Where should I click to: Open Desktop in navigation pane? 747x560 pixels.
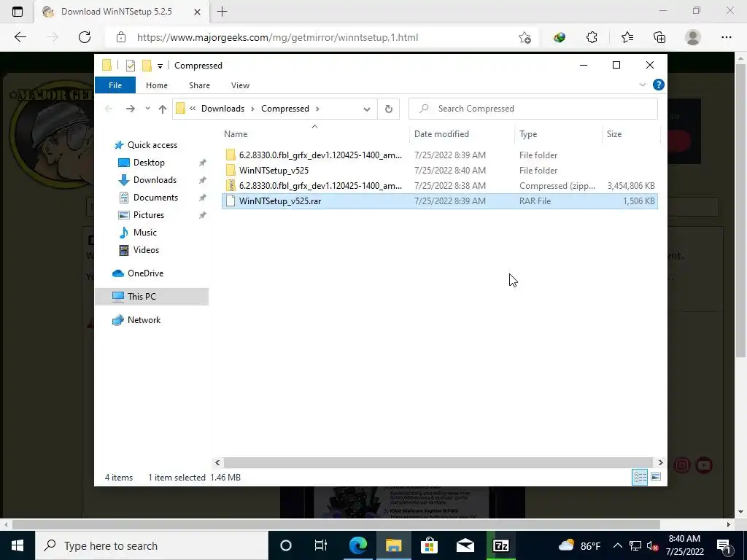click(x=149, y=163)
